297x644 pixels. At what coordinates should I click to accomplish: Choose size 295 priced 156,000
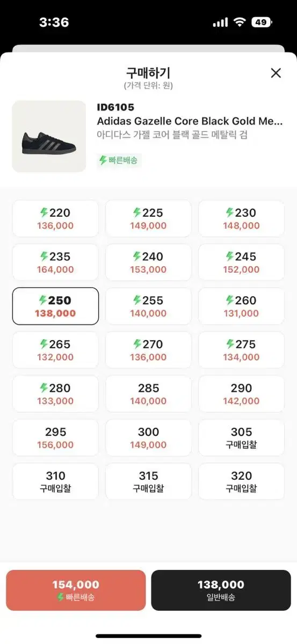click(55, 438)
